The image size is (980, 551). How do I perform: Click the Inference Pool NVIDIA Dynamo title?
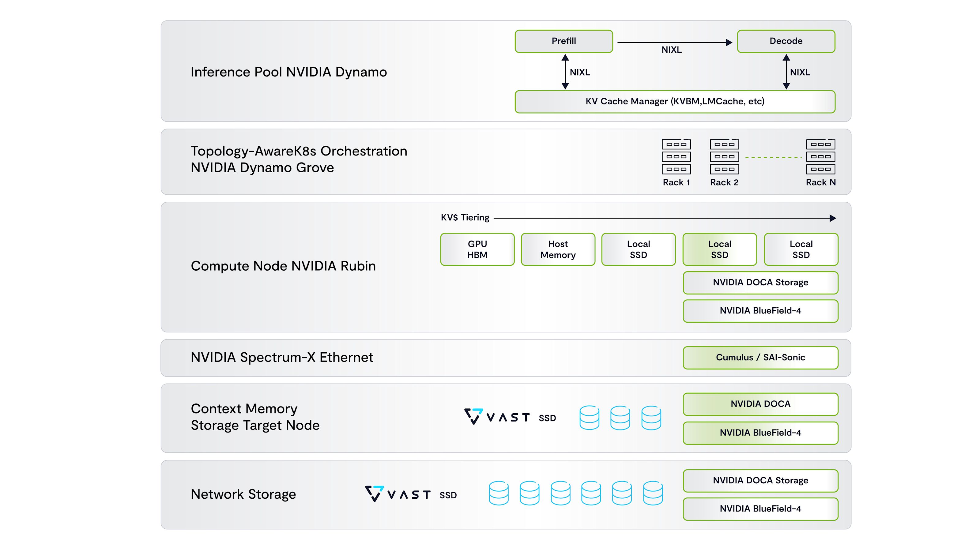point(289,72)
